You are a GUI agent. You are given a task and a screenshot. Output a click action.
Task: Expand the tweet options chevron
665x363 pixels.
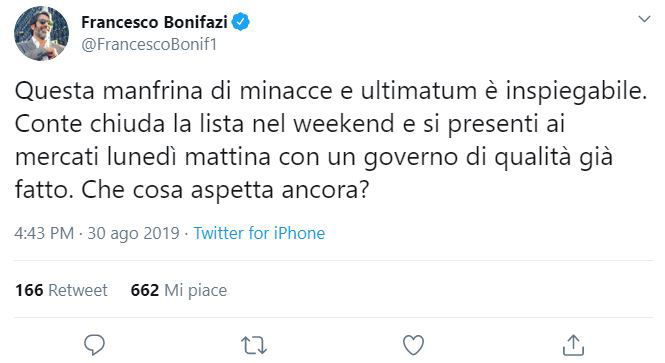click(644, 19)
